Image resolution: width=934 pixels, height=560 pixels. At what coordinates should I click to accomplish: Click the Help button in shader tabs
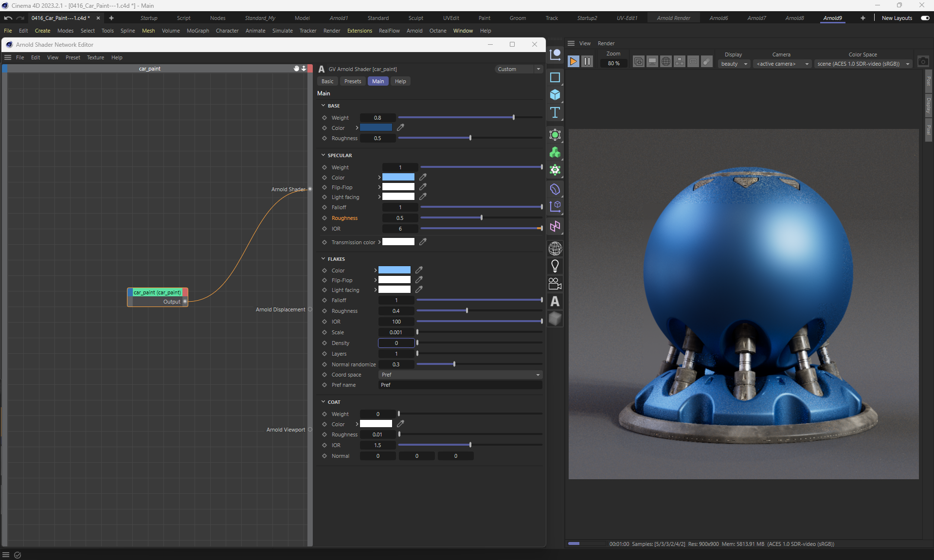(400, 81)
